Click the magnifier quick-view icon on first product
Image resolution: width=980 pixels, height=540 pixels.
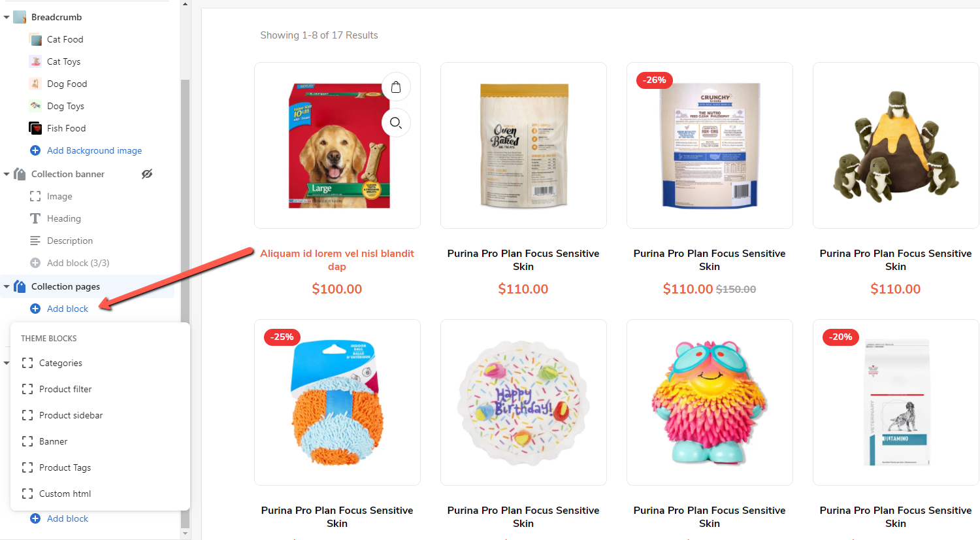point(396,122)
